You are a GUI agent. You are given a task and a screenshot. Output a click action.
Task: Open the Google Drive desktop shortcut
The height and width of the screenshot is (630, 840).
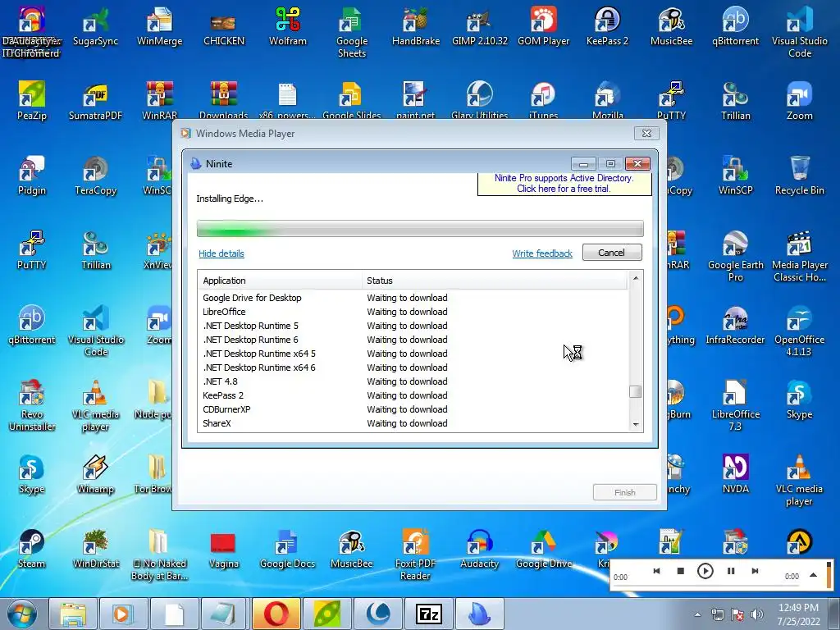543,549
